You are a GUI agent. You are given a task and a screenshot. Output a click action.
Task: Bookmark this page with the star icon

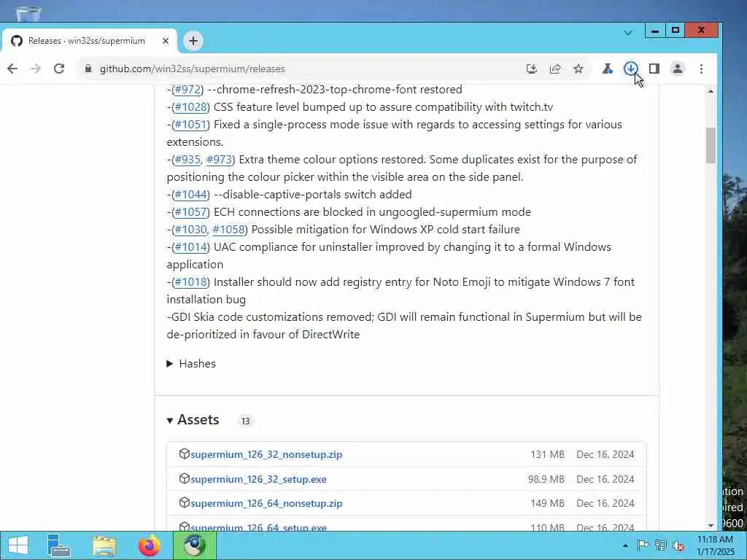click(578, 69)
